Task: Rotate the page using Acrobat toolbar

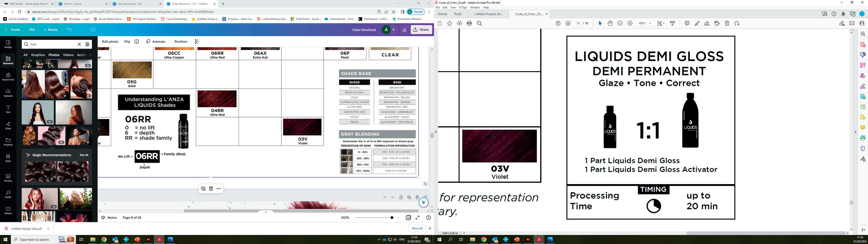Action: pyautogui.click(x=737, y=23)
